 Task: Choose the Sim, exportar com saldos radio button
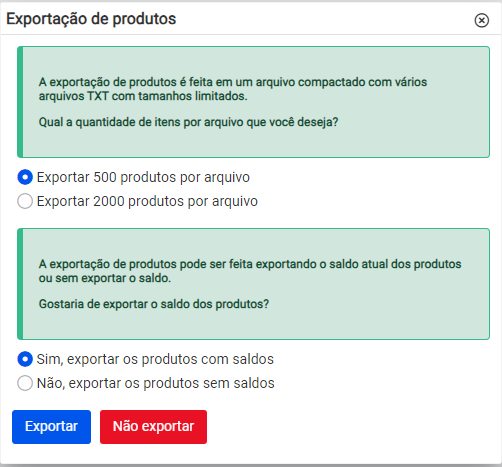pyautogui.click(x=25, y=359)
